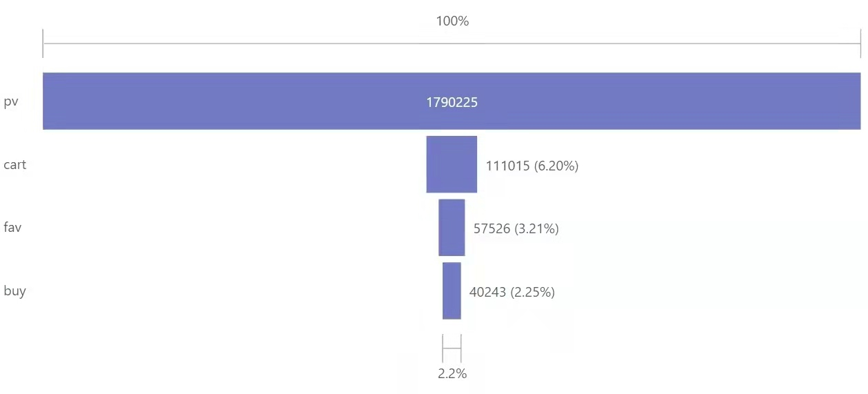
Task: Click the fav category label
Action: 12,228
